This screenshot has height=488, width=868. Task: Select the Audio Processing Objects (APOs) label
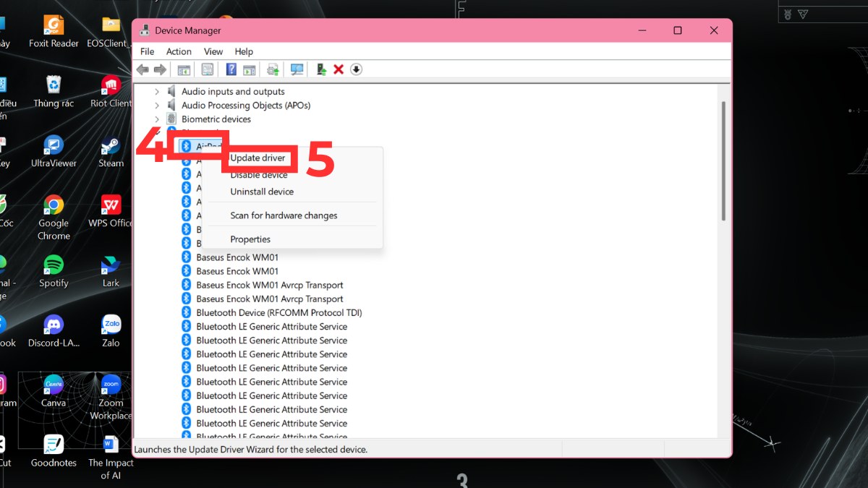[246, 106]
